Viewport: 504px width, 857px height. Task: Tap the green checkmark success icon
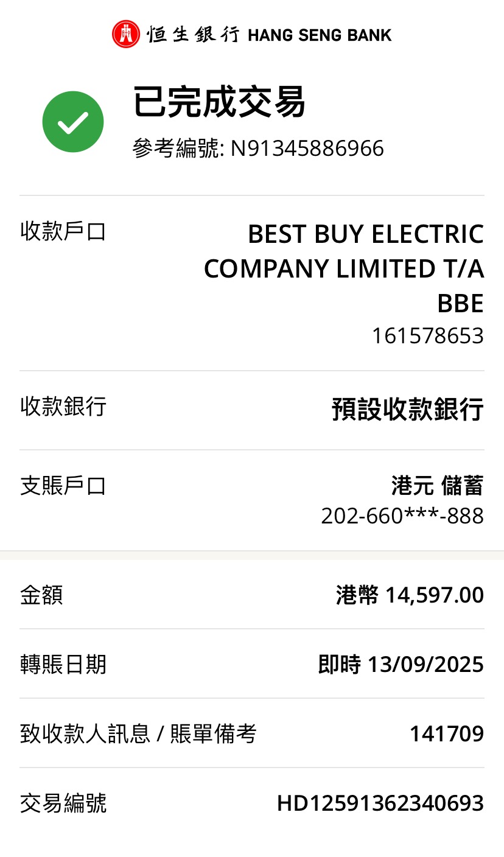pyautogui.click(x=73, y=122)
